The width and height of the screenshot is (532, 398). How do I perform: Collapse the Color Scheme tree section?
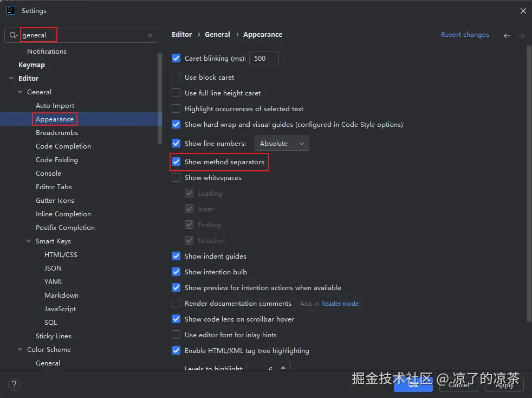(21, 350)
